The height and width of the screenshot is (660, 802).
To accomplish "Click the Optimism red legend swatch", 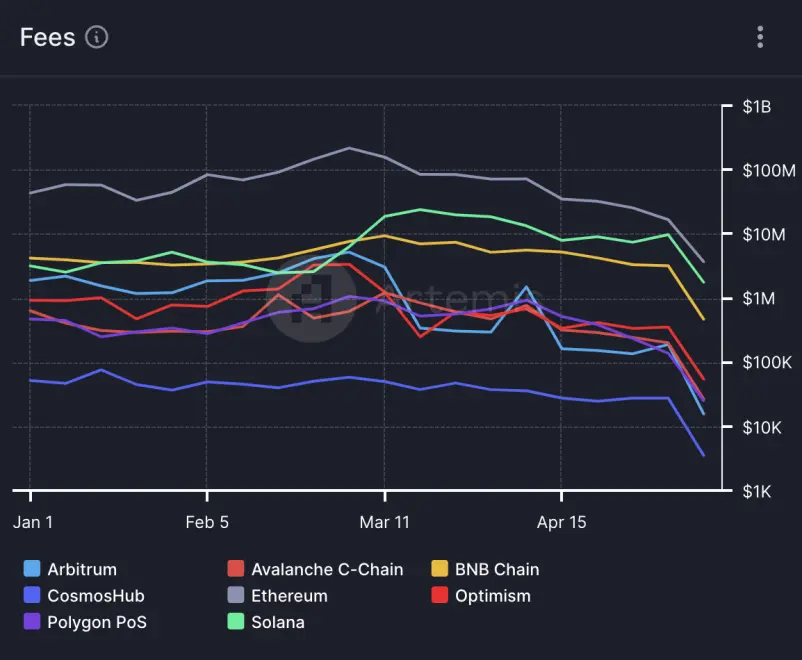I will click(x=439, y=595).
